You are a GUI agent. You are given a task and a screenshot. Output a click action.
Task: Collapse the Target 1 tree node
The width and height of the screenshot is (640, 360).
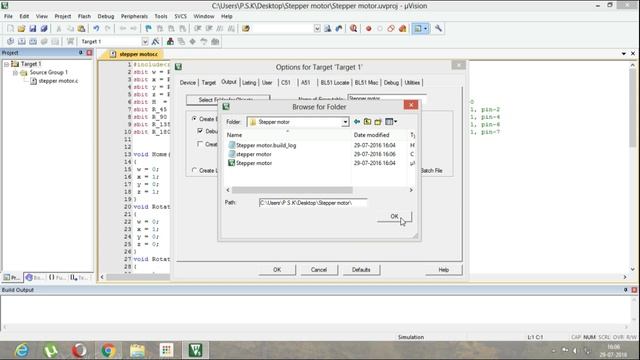(x=7, y=64)
